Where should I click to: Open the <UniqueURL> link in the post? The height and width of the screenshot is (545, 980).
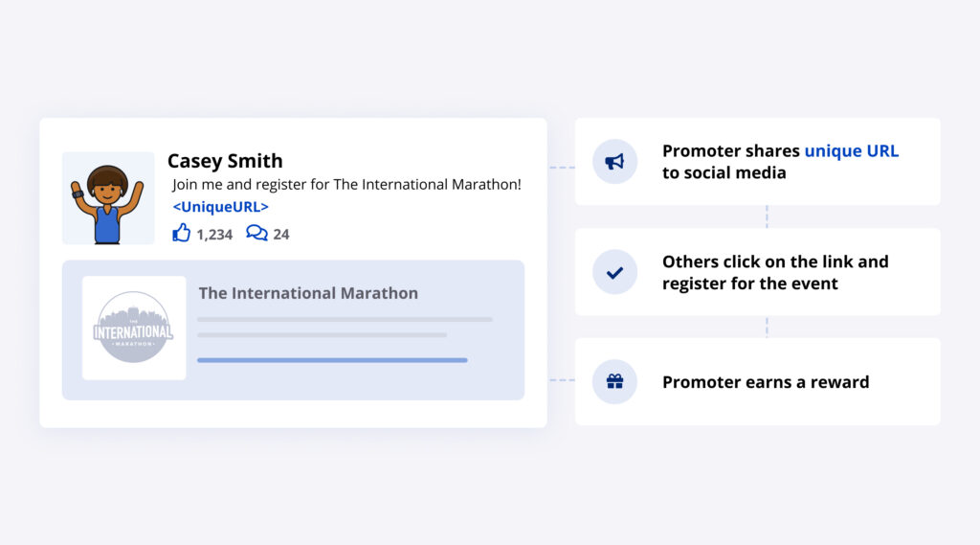pyautogui.click(x=220, y=207)
